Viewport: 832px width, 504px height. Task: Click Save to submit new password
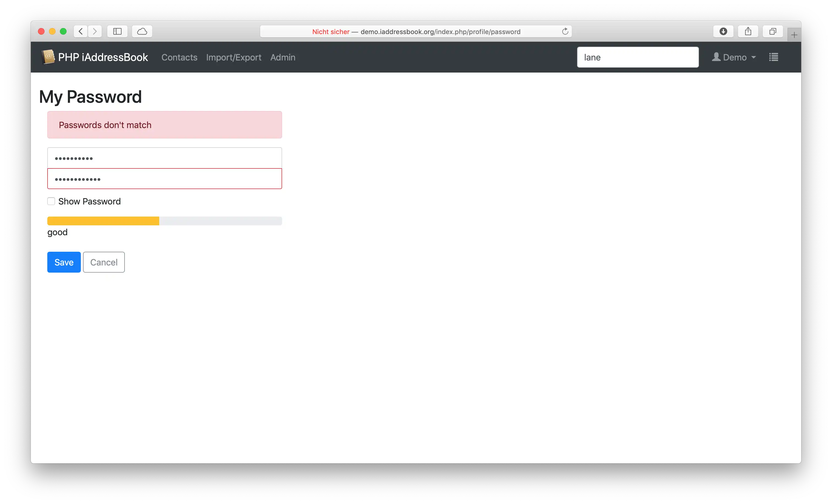click(64, 262)
